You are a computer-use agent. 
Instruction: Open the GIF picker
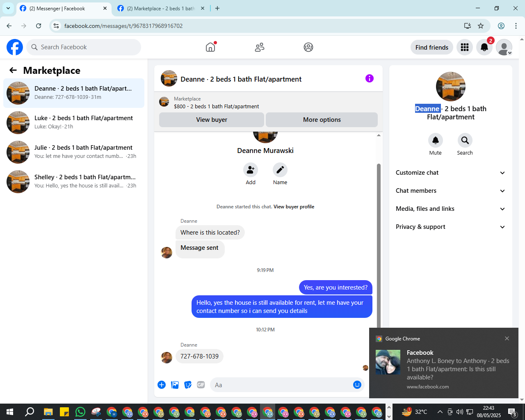tap(201, 385)
